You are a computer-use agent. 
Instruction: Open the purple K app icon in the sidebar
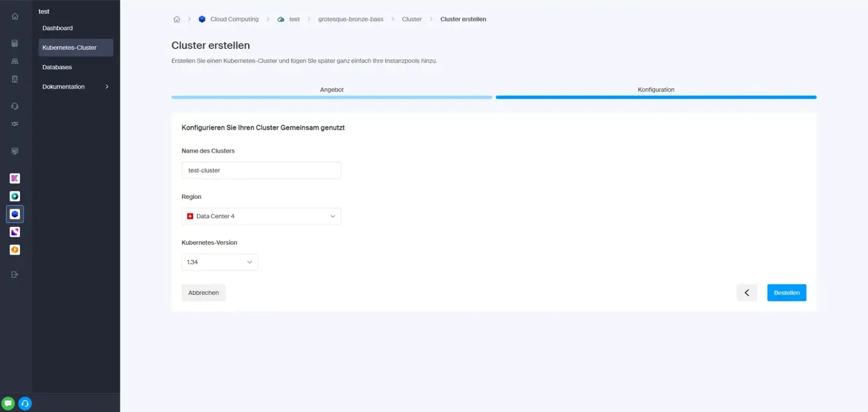coord(15,178)
